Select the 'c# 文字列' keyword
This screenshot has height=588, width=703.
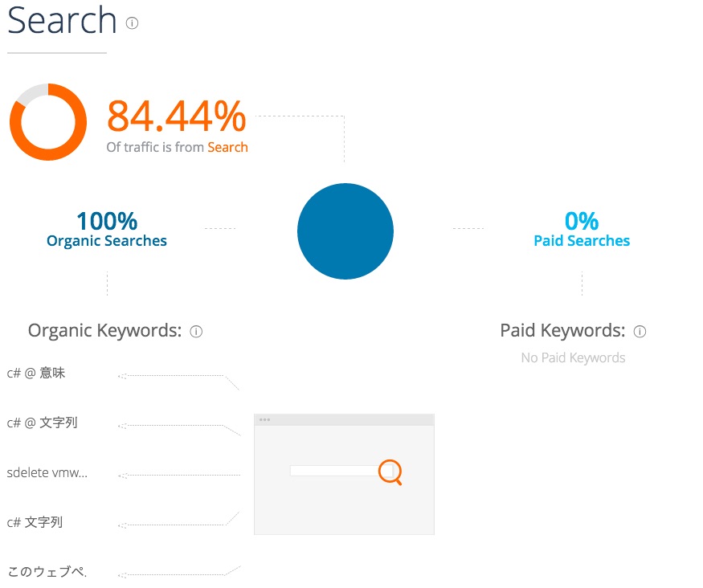[35, 522]
